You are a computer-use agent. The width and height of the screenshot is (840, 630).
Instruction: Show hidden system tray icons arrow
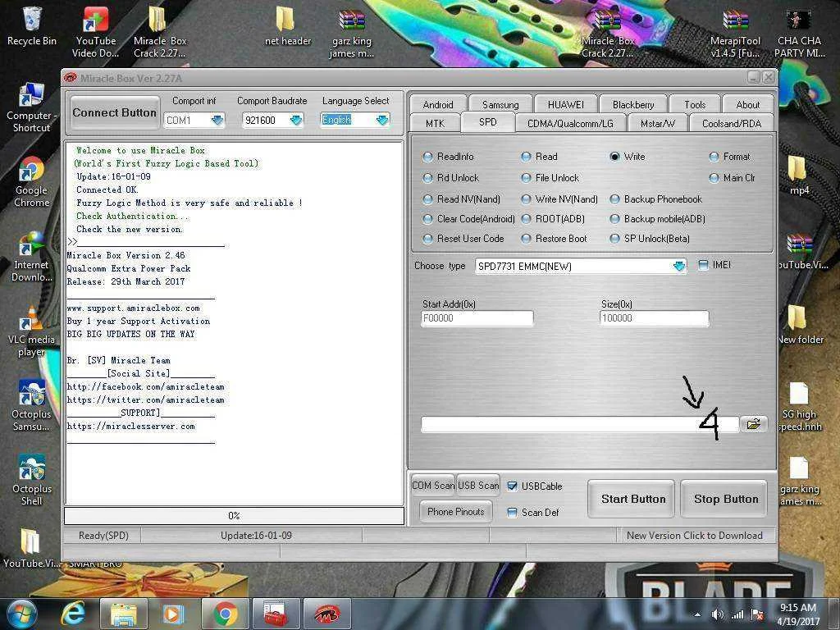(x=697, y=614)
